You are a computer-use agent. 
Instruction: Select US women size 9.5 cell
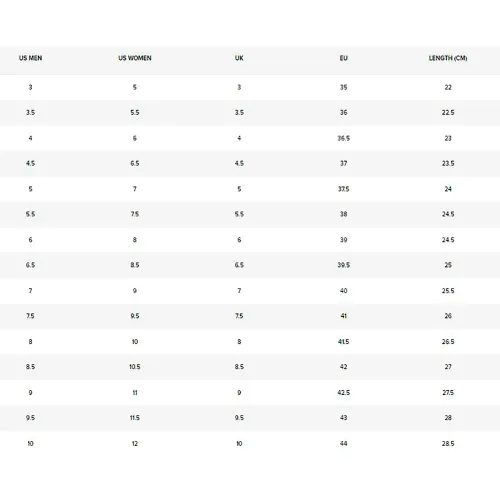coord(135,316)
